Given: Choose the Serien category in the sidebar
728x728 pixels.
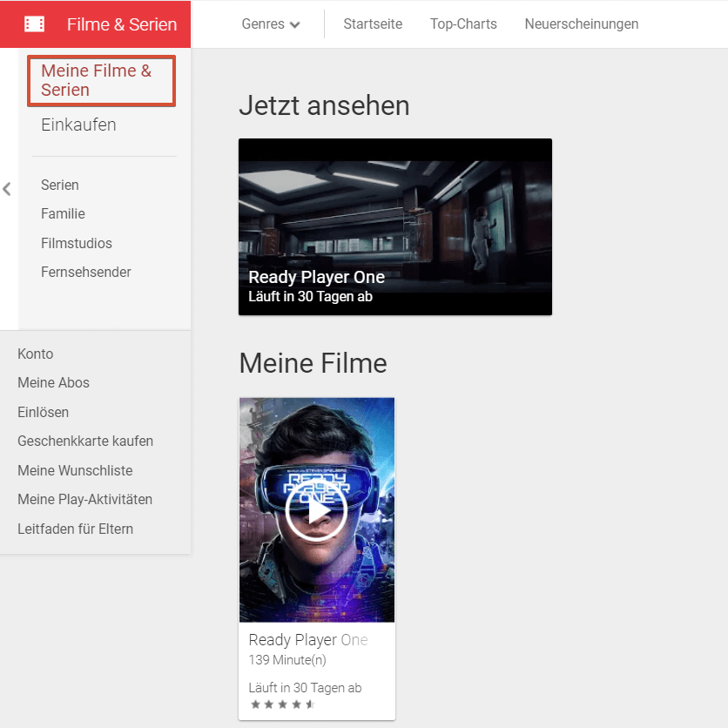Looking at the screenshot, I should (60, 185).
